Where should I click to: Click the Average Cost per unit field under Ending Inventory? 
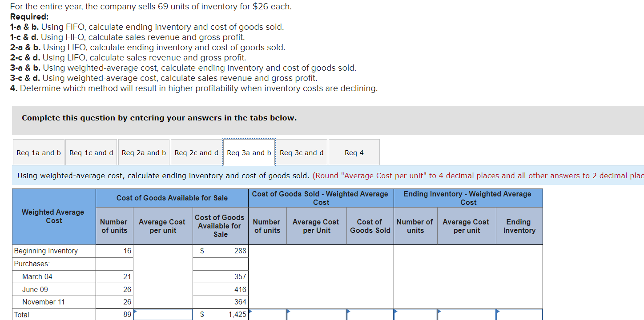(x=466, y=316)
